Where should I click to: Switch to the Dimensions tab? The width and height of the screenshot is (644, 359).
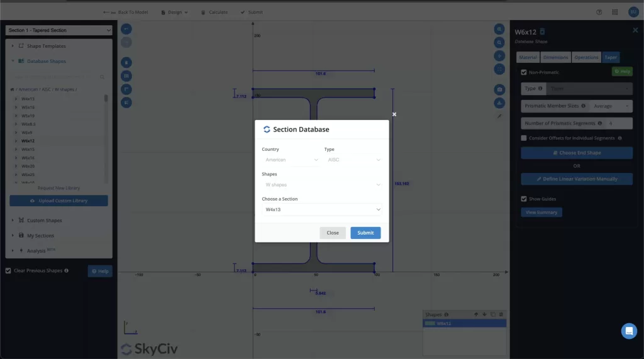pyautogui.click(x=556, y=57)
